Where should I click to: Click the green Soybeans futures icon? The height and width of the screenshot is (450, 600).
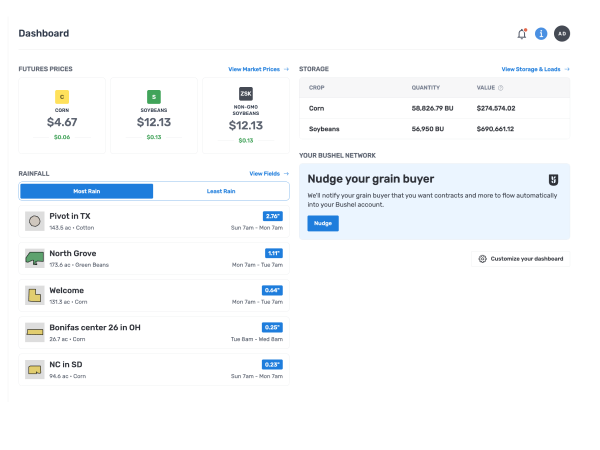154,97
